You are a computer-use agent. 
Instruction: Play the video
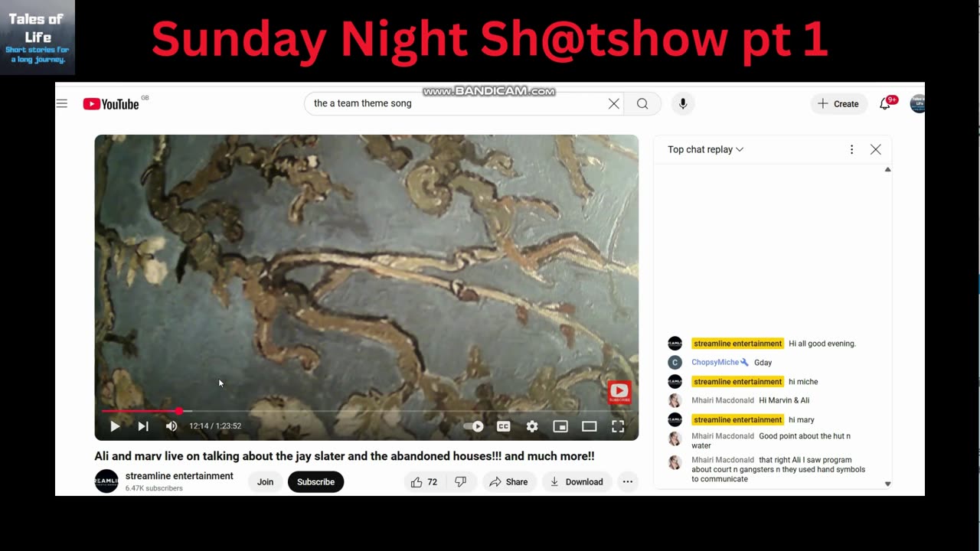click(x=115, y=426)
